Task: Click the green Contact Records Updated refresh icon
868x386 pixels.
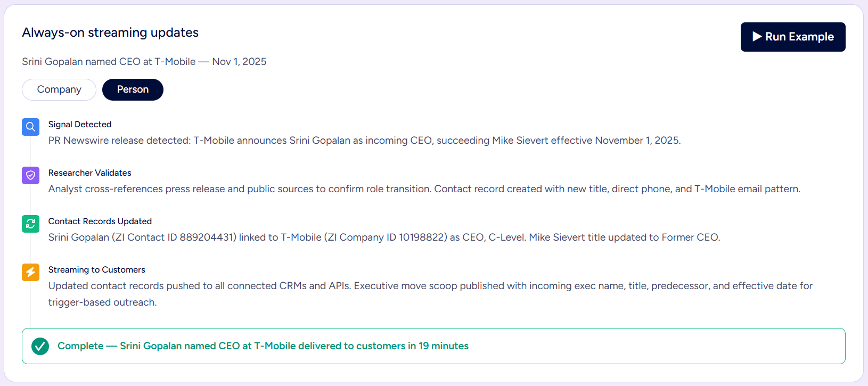Action: [x=30, y=224]
